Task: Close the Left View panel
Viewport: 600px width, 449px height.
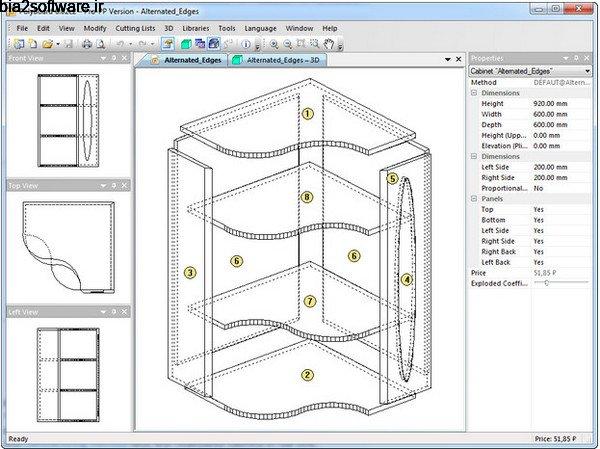Action: click(124, 312)
